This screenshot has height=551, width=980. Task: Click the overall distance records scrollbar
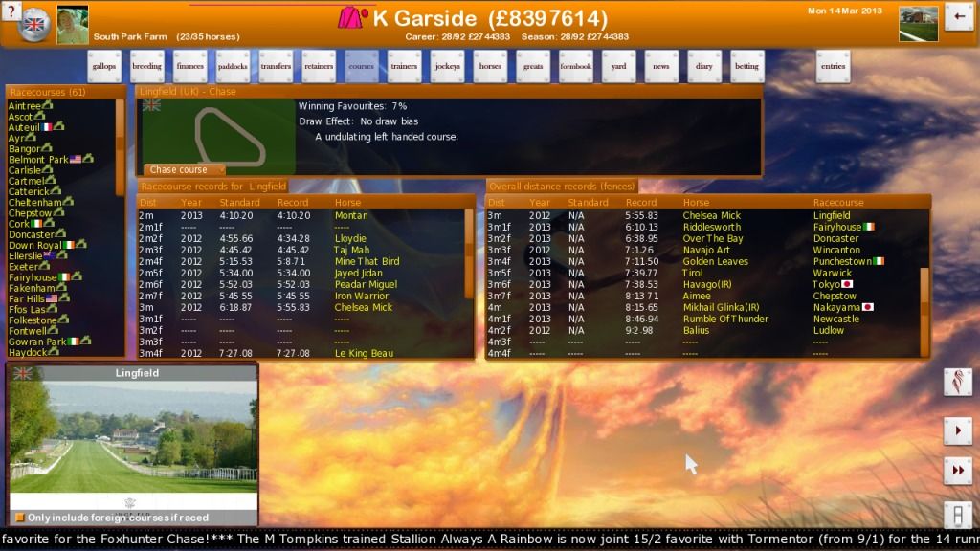(925, 313)
